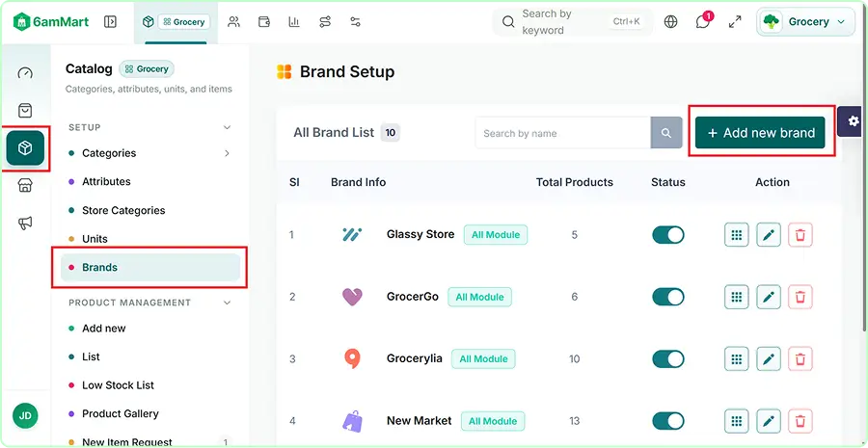Edit the Glassy Store brand

click(769, 235)
